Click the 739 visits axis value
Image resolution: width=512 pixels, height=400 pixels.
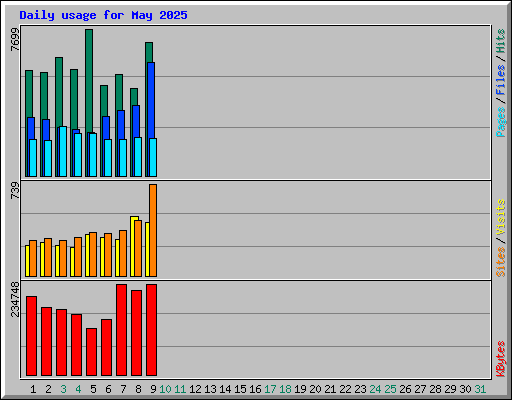click(15, 191)
